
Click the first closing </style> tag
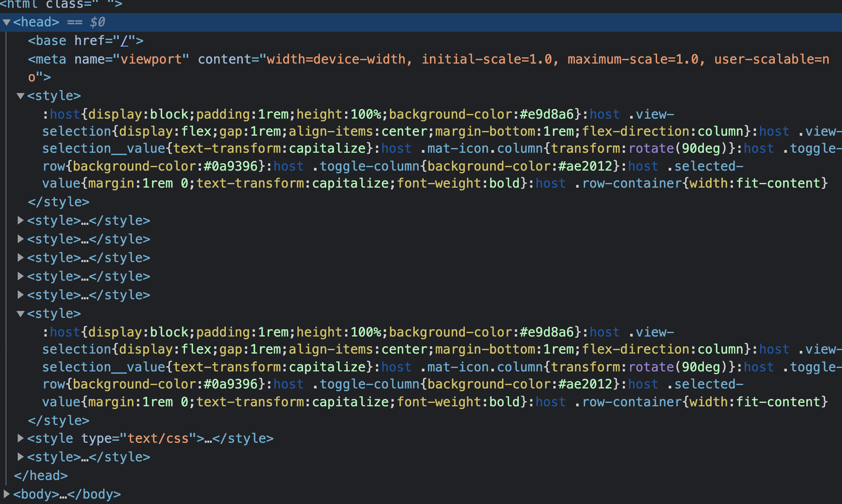click(x=59, y=202)
